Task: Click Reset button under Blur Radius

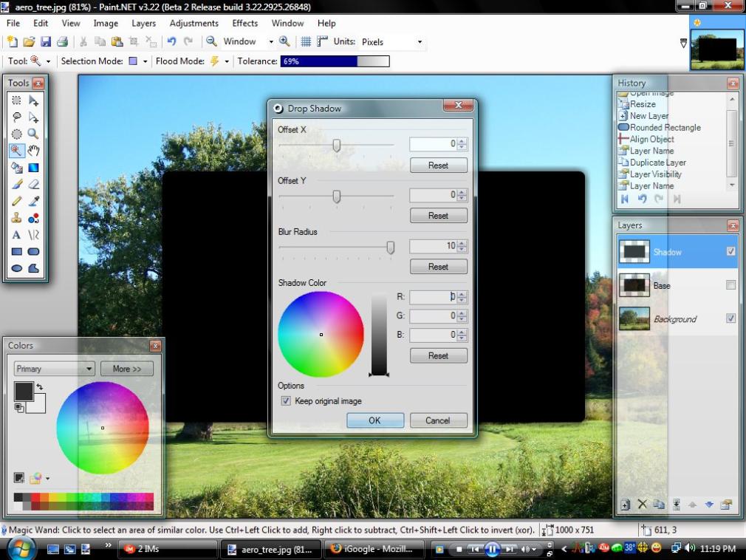Action: click(438, 267)
